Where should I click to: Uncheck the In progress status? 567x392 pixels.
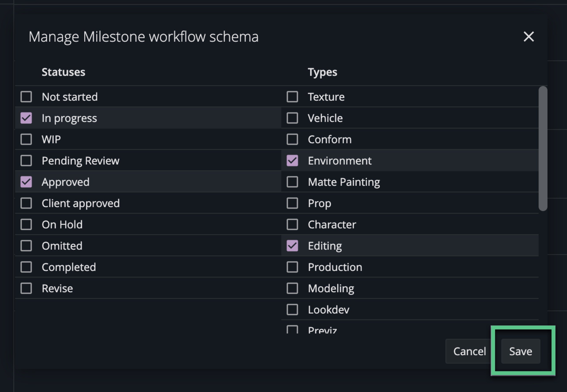26,118
